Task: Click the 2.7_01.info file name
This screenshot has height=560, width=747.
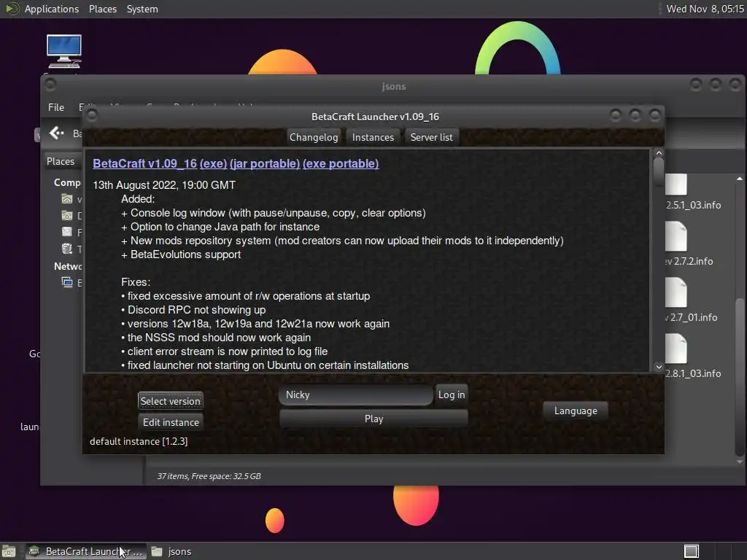Action: coord(692,318)
